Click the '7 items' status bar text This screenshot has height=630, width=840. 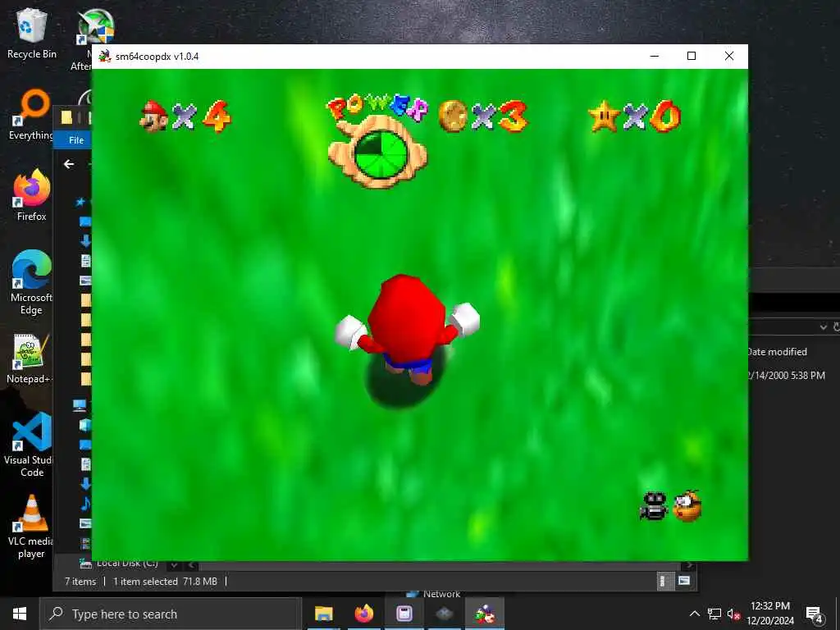pyautogui.click(x=80, y=582)
